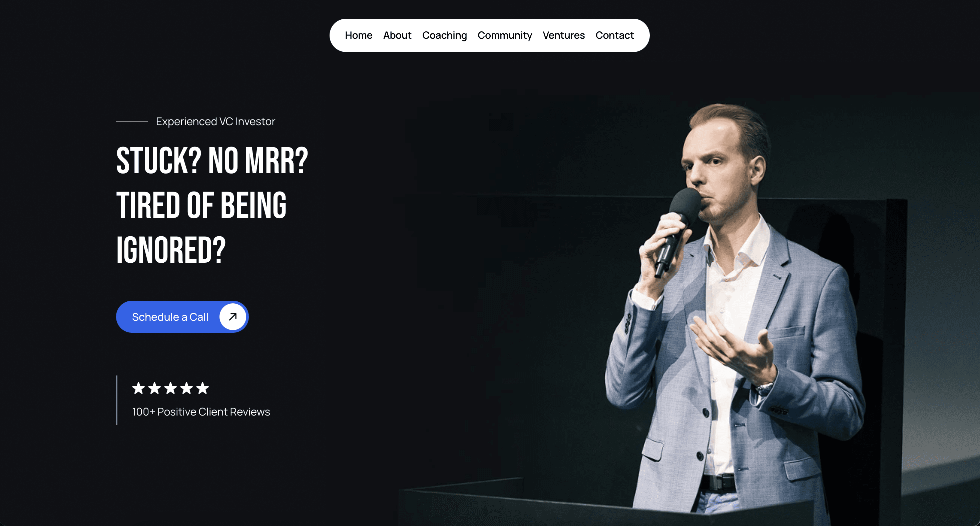Go to the About page
The image size is (980, 526).
tap(397, 35)
